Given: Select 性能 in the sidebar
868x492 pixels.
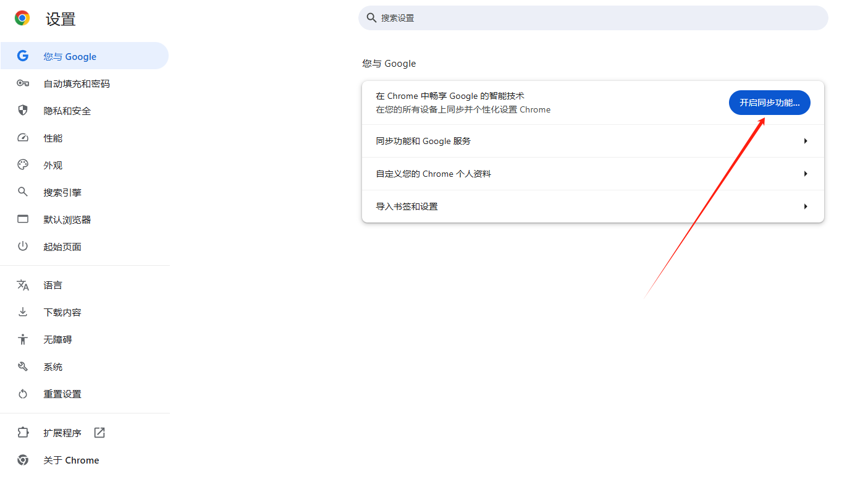Looking at the screenshot, I should (x=84, y=138).
